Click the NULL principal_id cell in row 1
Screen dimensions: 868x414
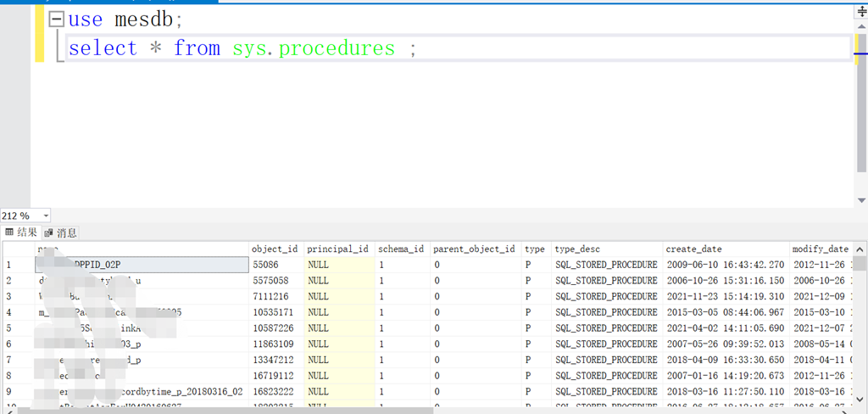(x=339, y=265)
